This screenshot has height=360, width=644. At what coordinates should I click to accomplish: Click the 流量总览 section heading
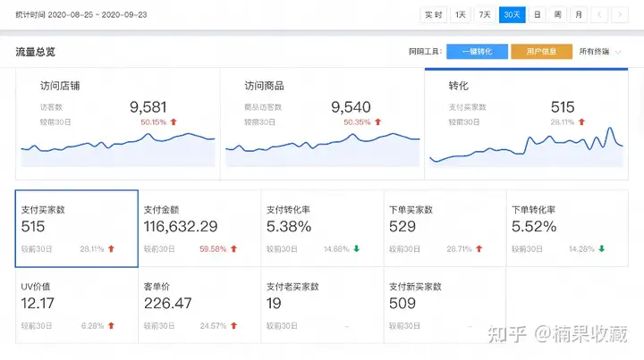(35, 52)
